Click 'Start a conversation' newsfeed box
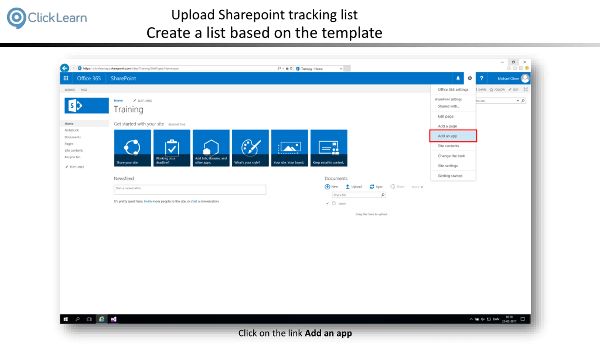 pyautogui.click(x=190, y=190)
